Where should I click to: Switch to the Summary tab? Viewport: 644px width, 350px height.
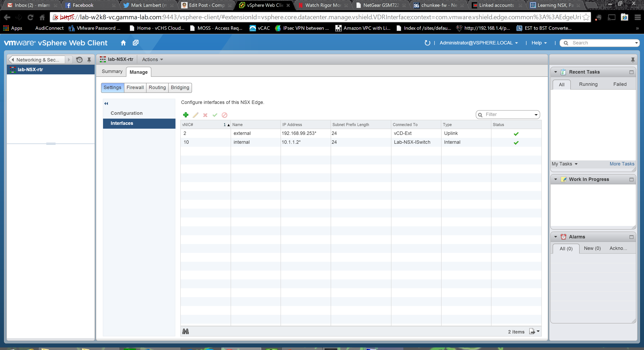(x=112, y=72)
